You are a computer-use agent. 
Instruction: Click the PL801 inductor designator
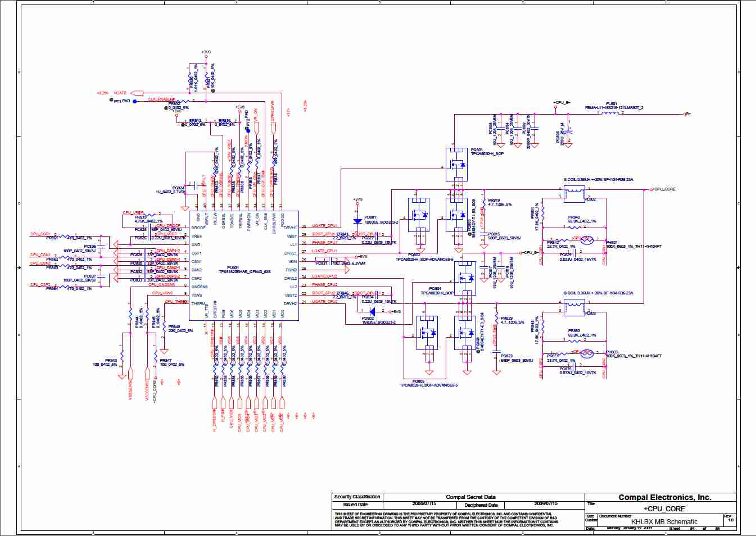click(x=611, y=104)
